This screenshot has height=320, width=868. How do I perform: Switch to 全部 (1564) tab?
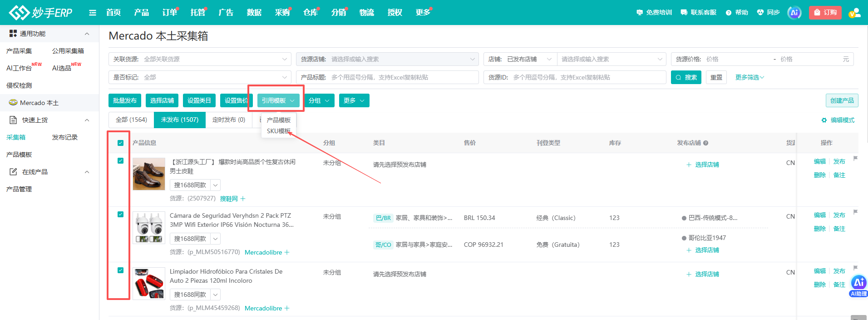pyautogui.click(x=131, y=120)
